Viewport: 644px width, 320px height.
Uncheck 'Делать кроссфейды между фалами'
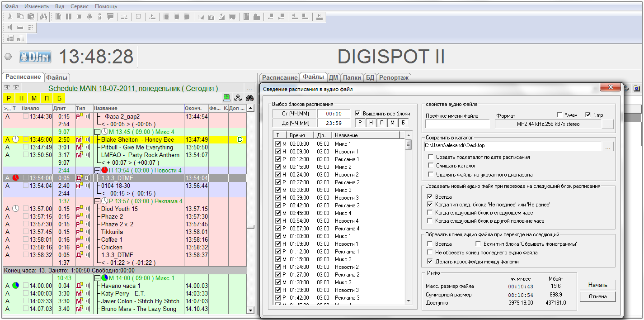point(430,262)
